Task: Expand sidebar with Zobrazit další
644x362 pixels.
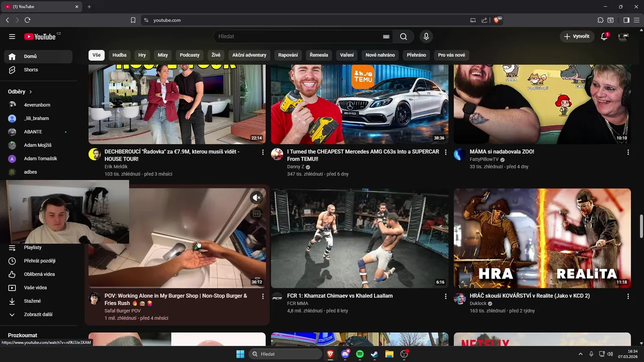Action: click(x=39, y=315)
